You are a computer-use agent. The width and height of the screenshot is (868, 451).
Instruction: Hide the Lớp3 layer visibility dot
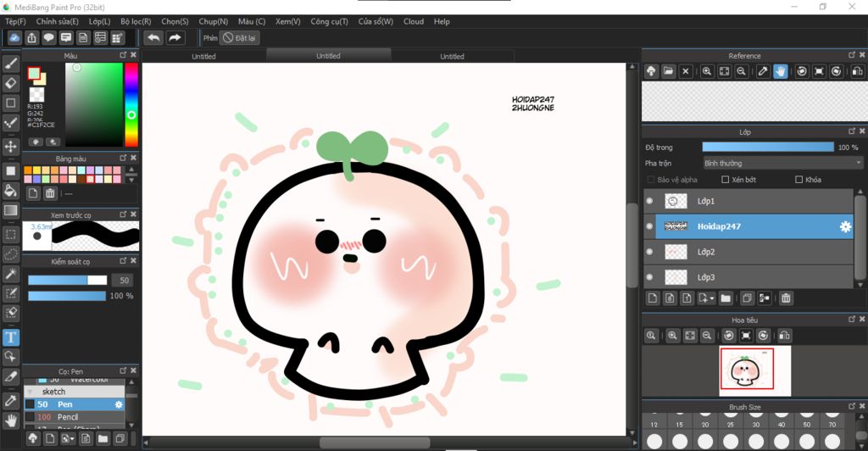click(649, 277)
